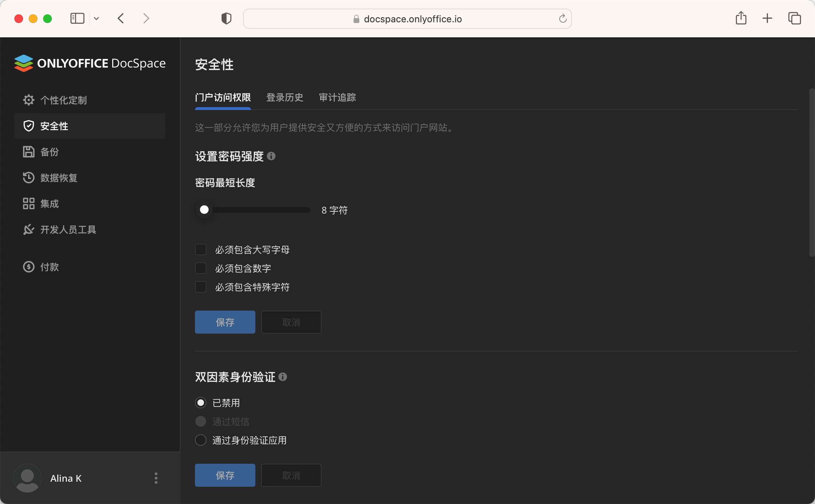The width and height of the screenshot is (815, 504).
Task: Enable the 必须包含大写字母 requirement
Action: point(201,249)
